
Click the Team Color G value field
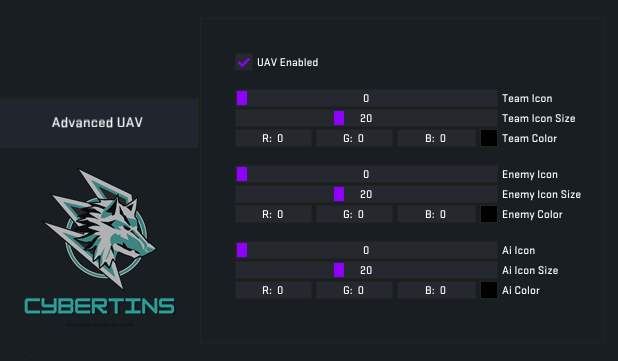pos(354,138)
